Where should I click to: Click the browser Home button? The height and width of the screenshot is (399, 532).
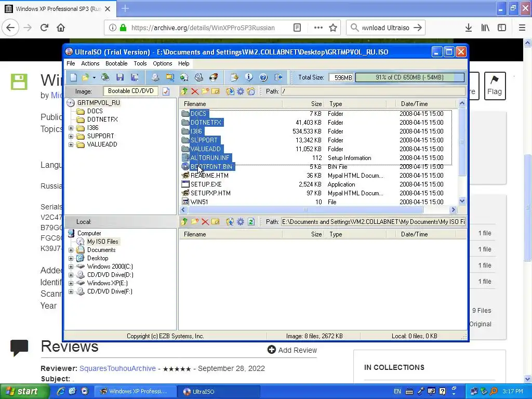[61, 28]
